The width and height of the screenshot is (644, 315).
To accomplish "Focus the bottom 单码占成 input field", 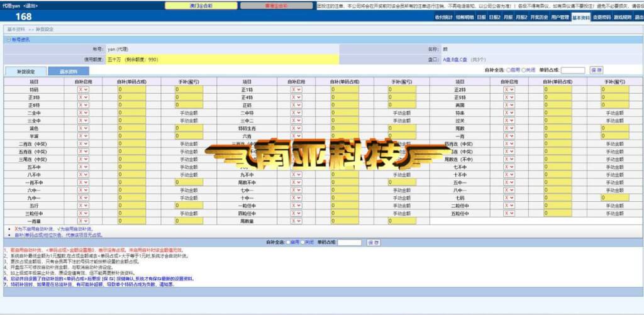I will pos(350,243).
